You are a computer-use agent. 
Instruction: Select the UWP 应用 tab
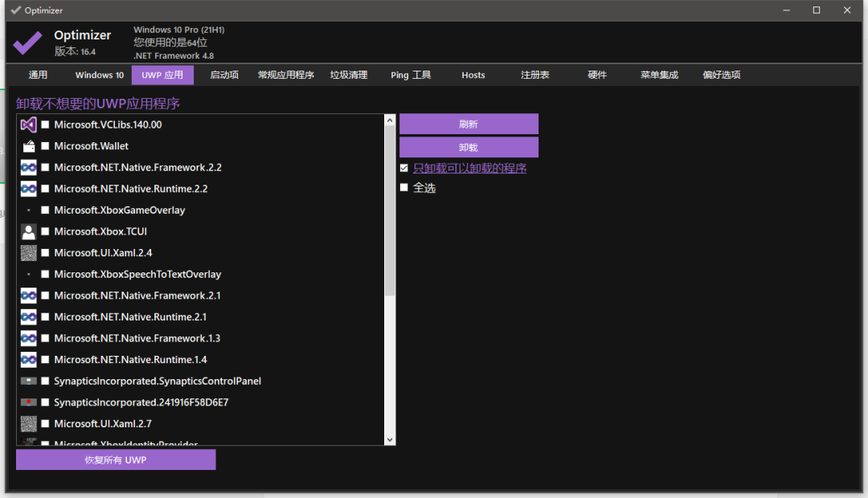162,75
